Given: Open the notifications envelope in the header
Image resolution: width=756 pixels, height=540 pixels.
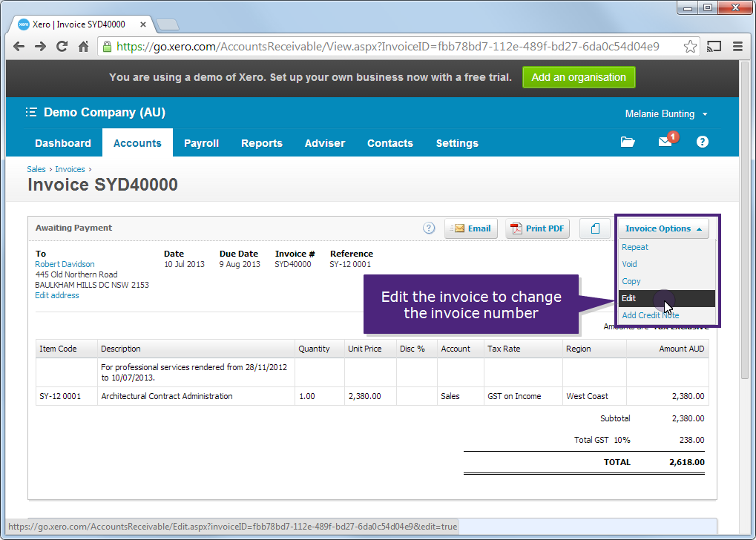Looking at the screenshot, I should [x=665, y=142].
